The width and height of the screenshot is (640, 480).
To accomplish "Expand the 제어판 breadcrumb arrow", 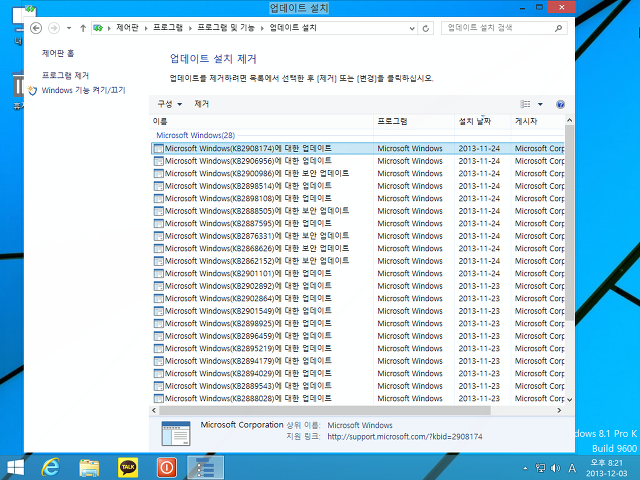I will click(146, 28).
